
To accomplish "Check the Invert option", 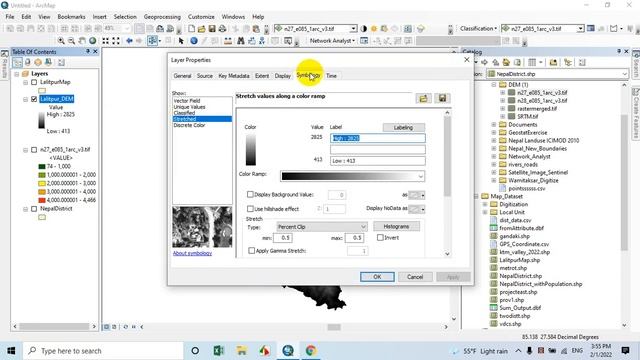I will 380,238.
